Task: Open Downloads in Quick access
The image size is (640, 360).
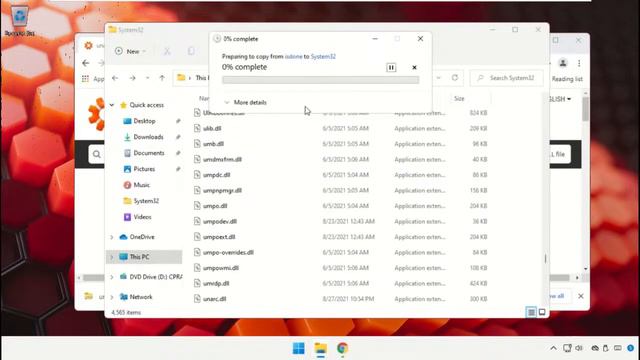Action: point(143,137)
